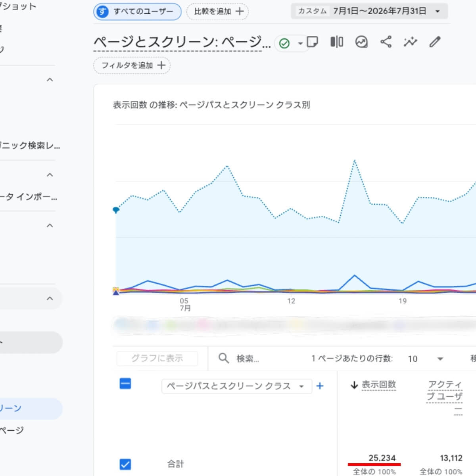The image size is (476, 476).
Task: Click the グラフに表示 button
Action: pos(157,358)
